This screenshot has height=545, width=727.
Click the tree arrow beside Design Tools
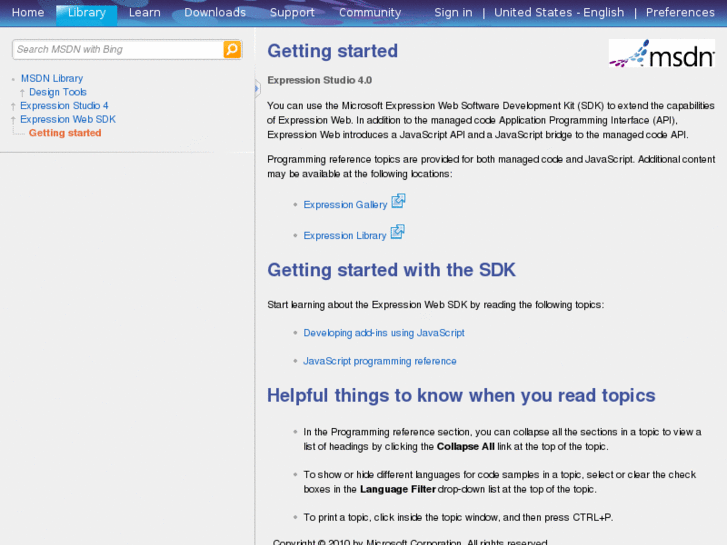click(x=22, y=93)
